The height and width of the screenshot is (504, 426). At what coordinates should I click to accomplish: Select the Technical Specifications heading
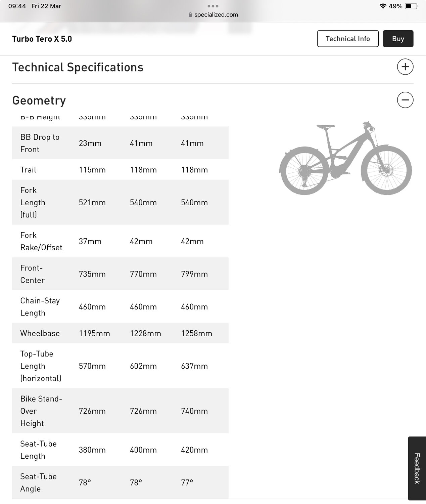tap(78, 67)
